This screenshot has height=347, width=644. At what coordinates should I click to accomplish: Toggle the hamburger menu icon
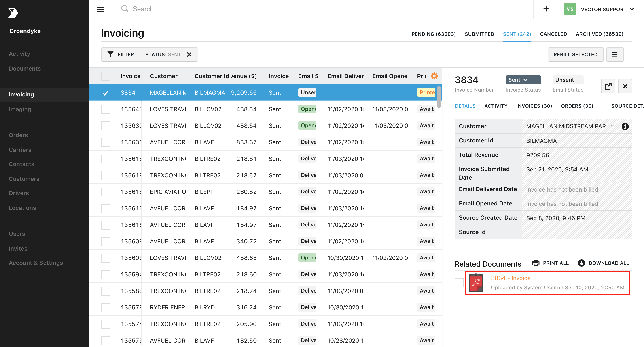100,9
